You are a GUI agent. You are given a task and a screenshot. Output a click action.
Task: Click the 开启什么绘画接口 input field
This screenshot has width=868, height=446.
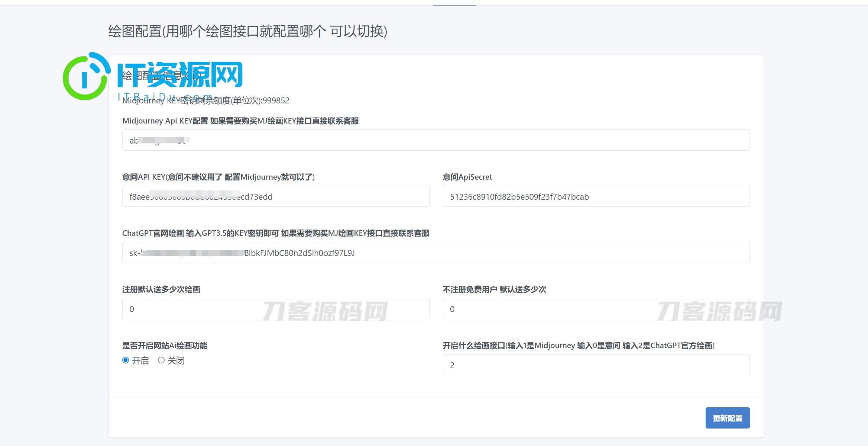596,365
